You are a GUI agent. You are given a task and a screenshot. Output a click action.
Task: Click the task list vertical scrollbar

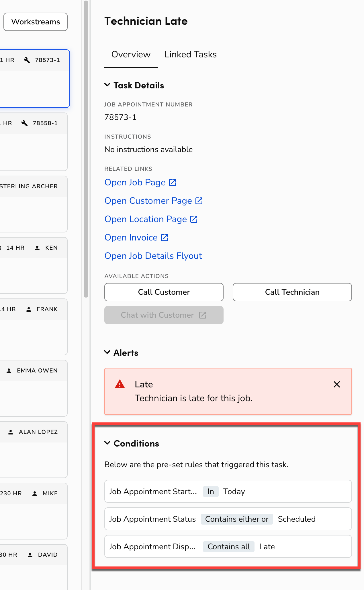pos(86,149)
